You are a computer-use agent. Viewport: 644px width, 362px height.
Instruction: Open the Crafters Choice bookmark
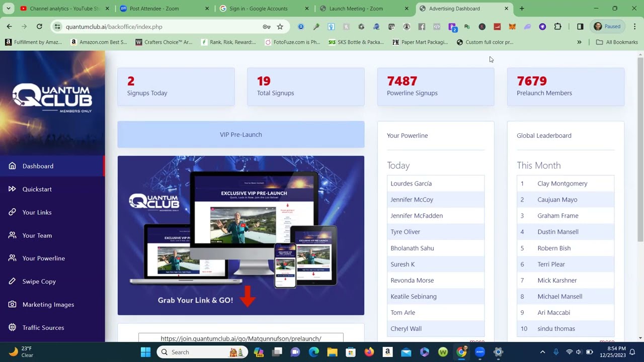point(164,42)
